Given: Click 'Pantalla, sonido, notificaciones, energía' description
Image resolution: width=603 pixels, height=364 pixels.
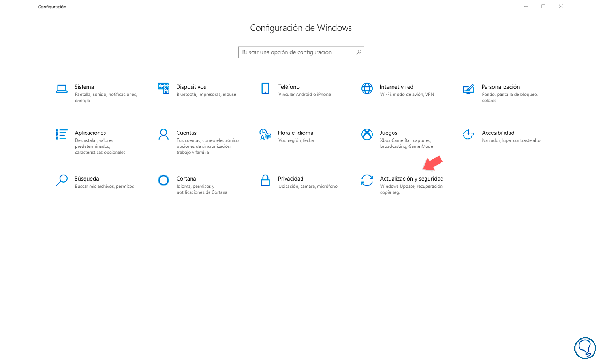Looking at the screenshot, I should pyautogui.click(x=106, y=97).
